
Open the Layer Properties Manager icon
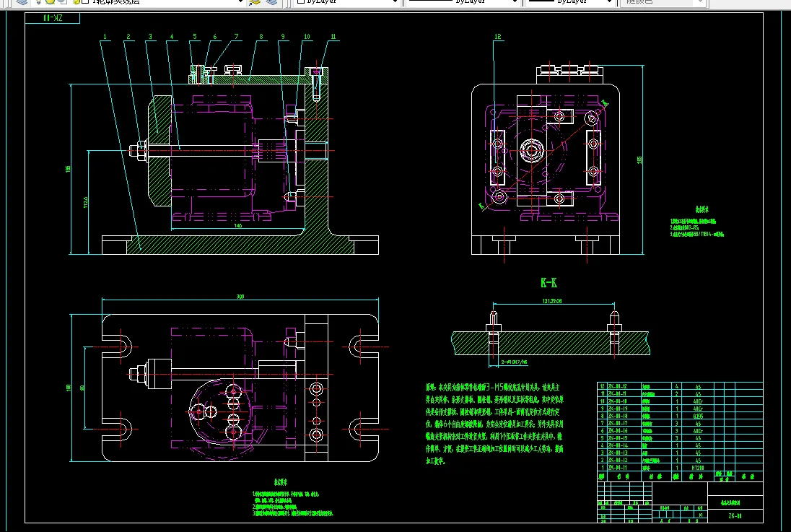[x=23, y=2]
